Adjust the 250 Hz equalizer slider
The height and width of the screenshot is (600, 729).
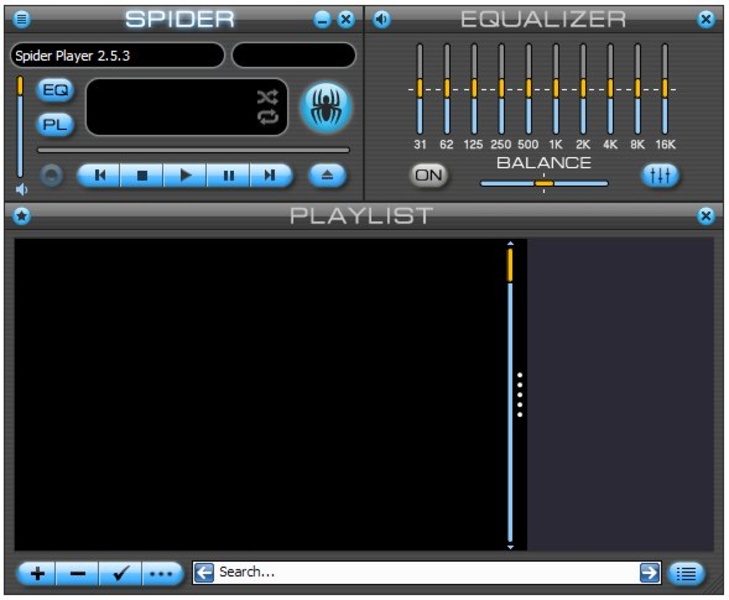coord(501,89)
